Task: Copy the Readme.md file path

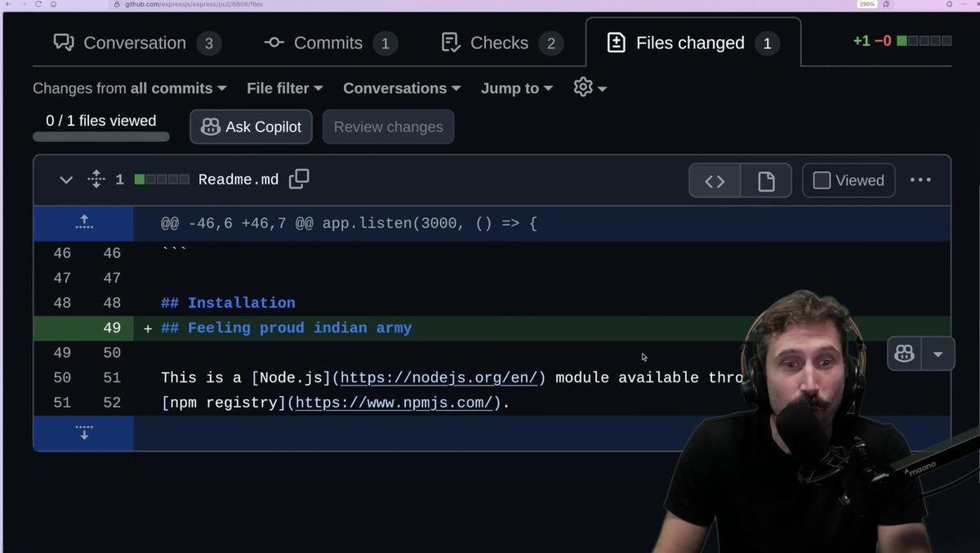Action: [x=299, y=179]
